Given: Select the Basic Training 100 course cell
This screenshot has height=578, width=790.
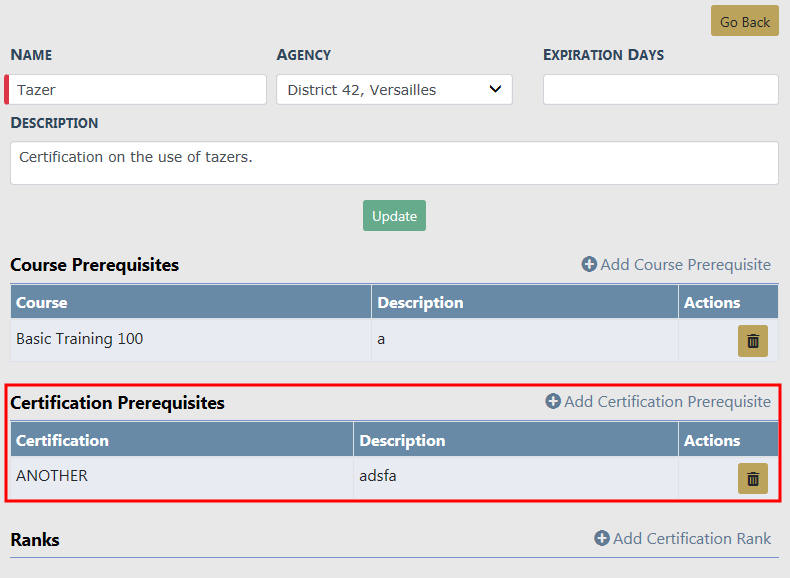Looking at the screenshot, I should pos(80,340).
